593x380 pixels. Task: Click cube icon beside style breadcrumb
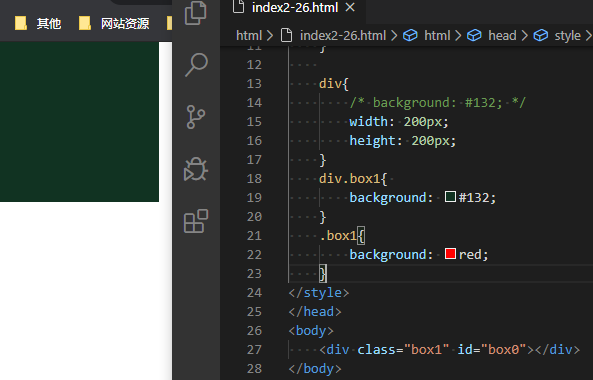[x=541, y=36]
